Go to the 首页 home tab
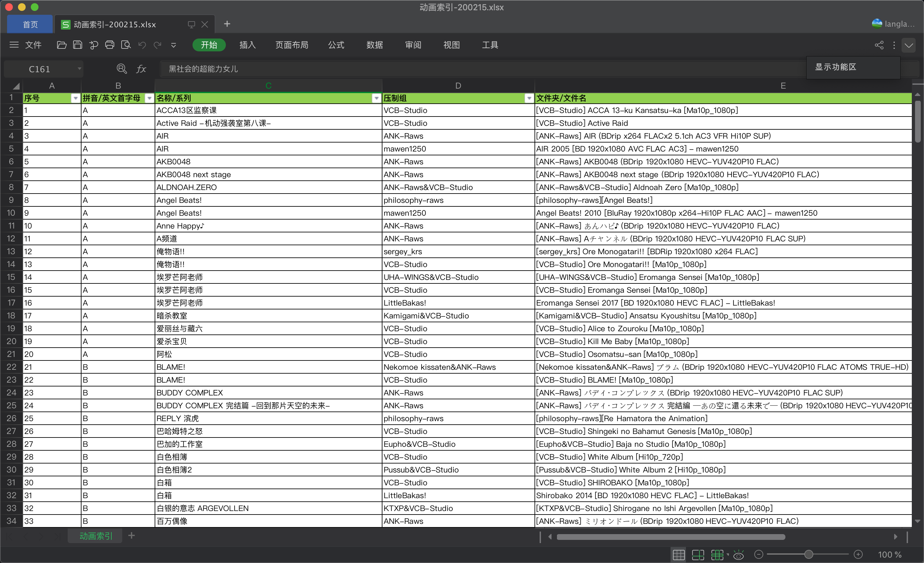Image resolution: width=924 pixels, height=563 pixels. point(30,24)
